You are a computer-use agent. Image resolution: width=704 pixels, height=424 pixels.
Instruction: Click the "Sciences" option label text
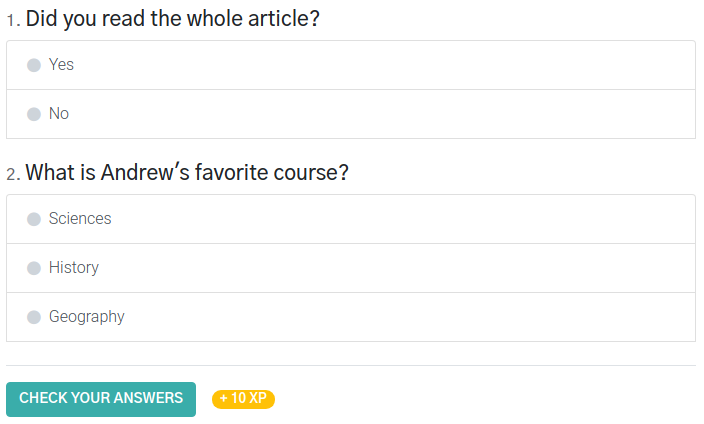tap(80, 219)
